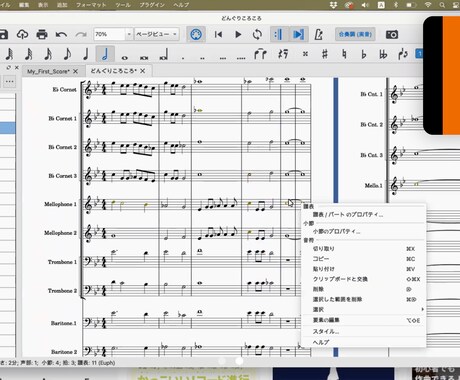Viewport: 460px width, 380px height.
Task: Click the metronome icon
Action: click(x=318, y=34)
